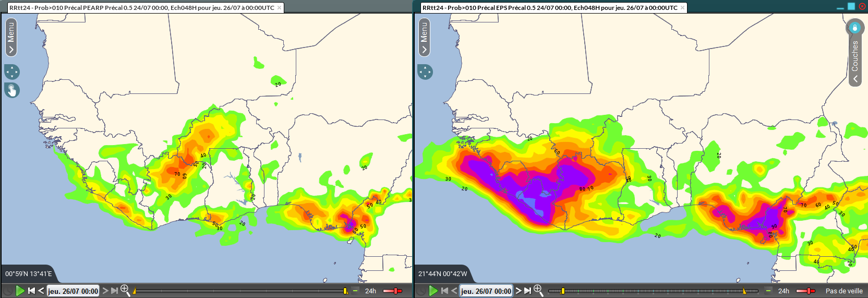The image size is (868, 298).
Task: Click the orange triangle marker on EPS timeline
Action: [x=744, y=291]
